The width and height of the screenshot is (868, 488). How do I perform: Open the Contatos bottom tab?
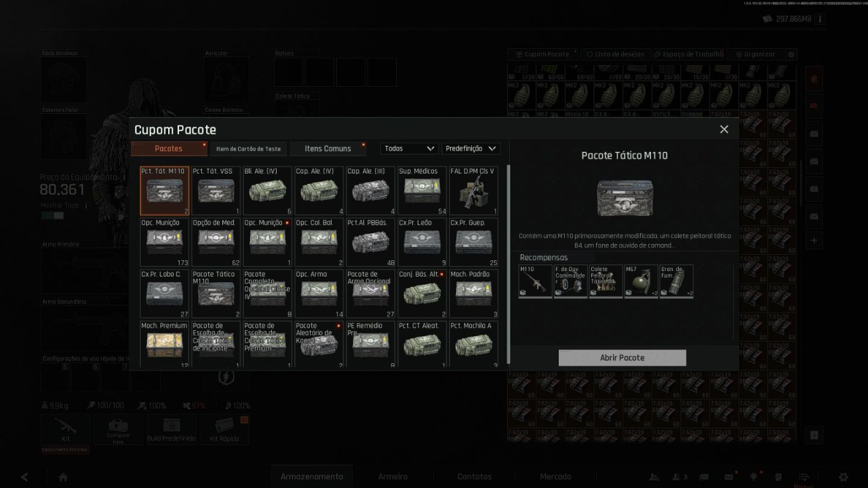pos(474,477)
